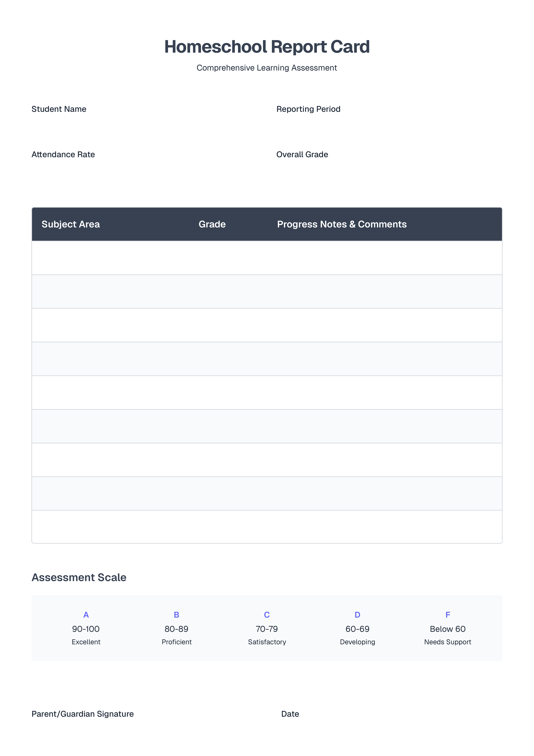This screenshot has width=534, height=756.
Task: Click the Assessment Scale heading
Action: click(79, 577)
